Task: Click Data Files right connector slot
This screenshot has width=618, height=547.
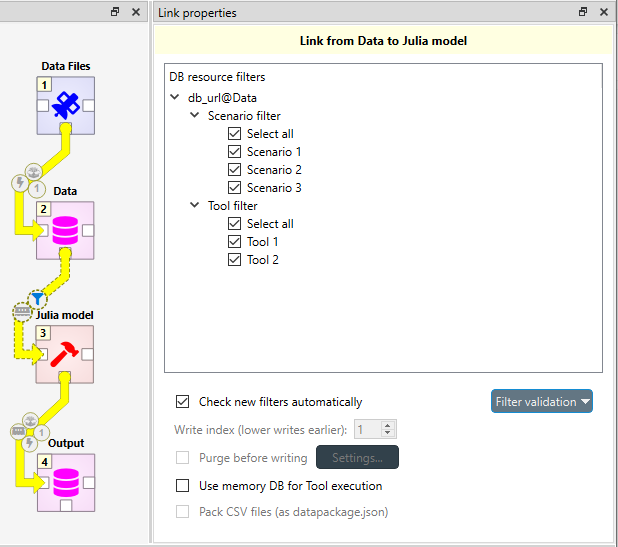Action: pos(89,106)
